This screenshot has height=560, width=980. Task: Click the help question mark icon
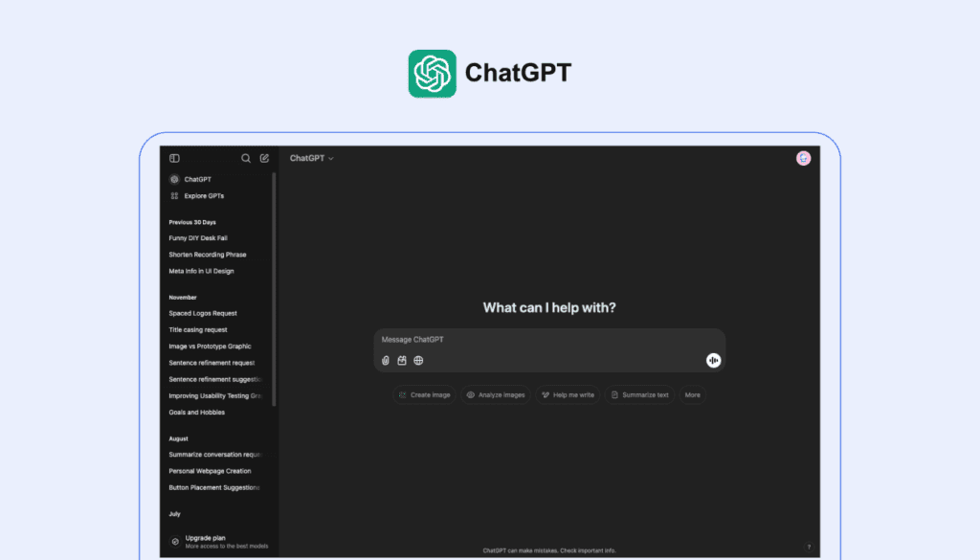[809, 547]
